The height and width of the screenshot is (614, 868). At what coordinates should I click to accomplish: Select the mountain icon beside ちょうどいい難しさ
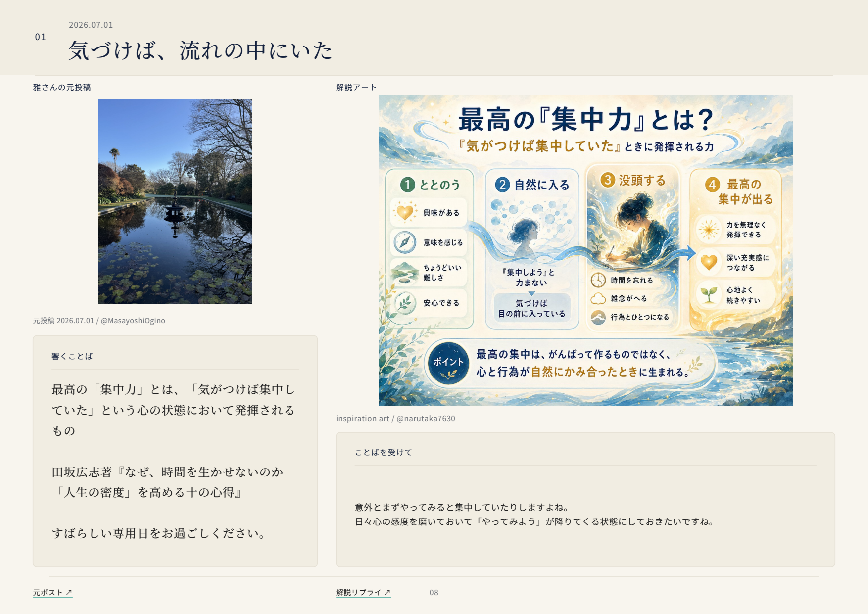click(405, 273)
